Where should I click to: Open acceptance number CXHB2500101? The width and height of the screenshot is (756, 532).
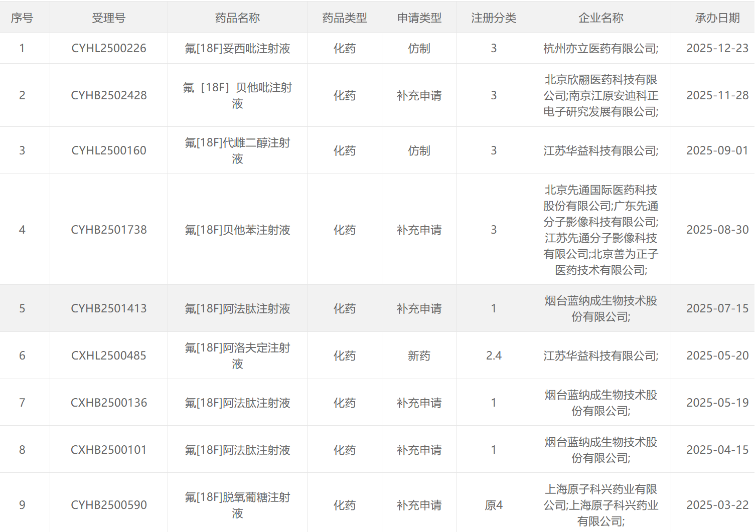click(x=109, y=450)
